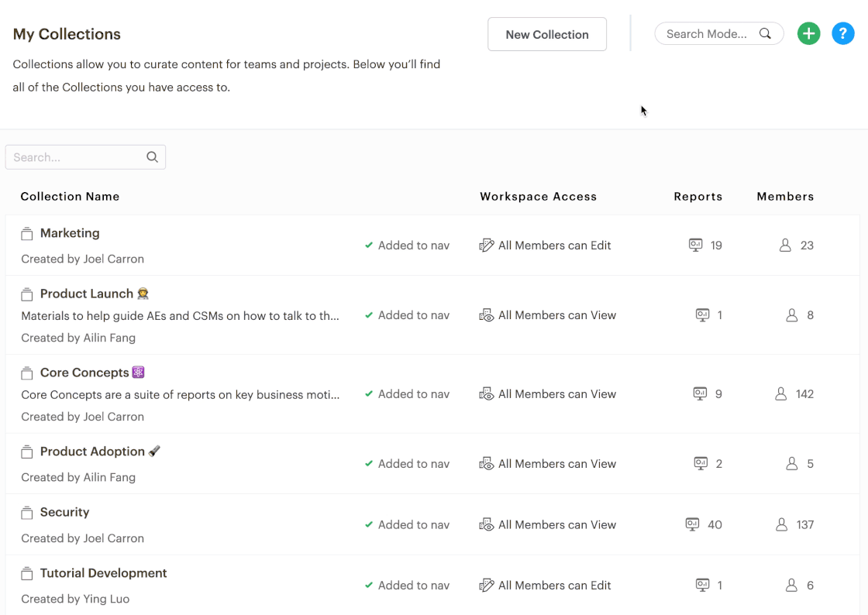Toggle Added to nav for Product Launch
The width and height of the screenshot is (868, 615).
click(x=407, y=315)
